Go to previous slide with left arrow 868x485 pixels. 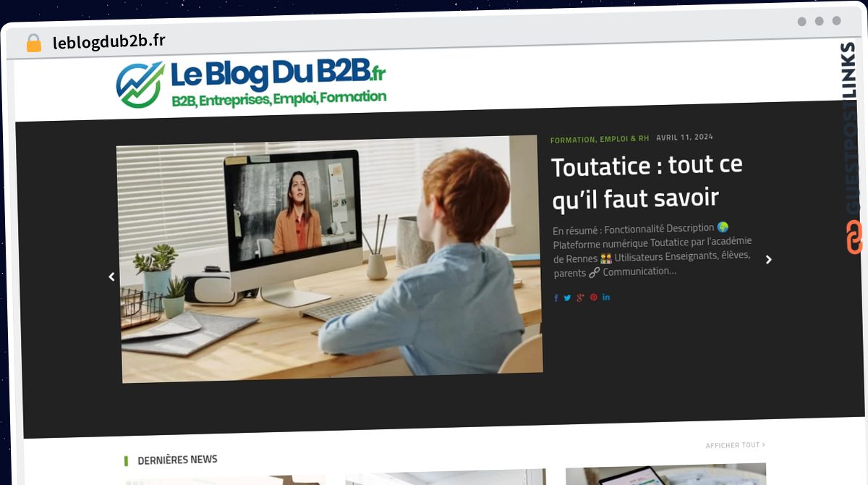pyautogui.click(x=111, y=277)
